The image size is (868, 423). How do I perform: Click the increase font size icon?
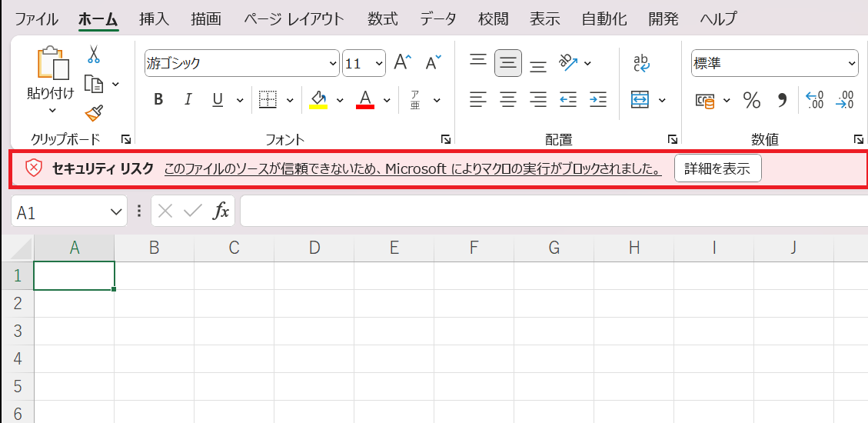(x=403, y=63)
